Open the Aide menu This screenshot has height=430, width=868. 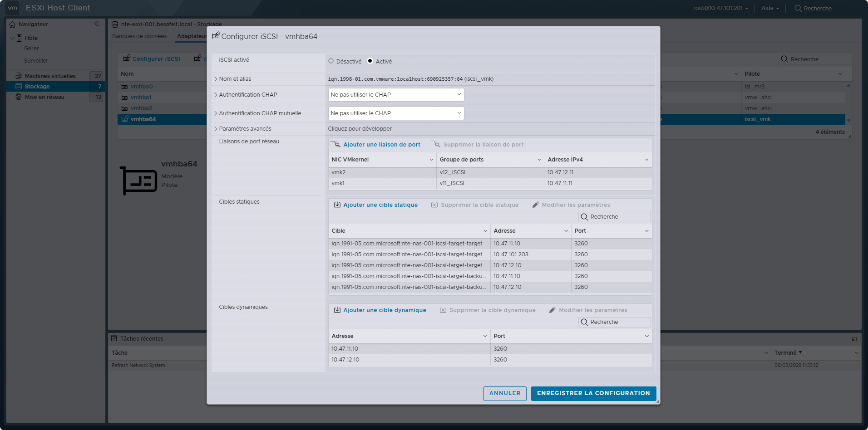point(770,8)
